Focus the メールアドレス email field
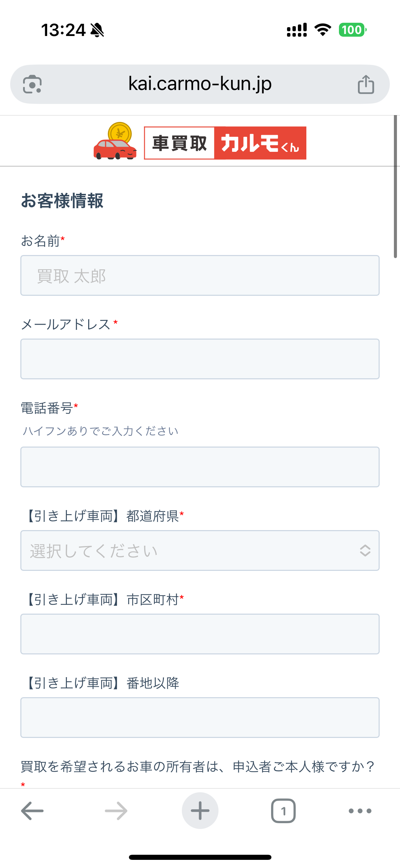Viewport: 400px width, 868px height. 200,359
